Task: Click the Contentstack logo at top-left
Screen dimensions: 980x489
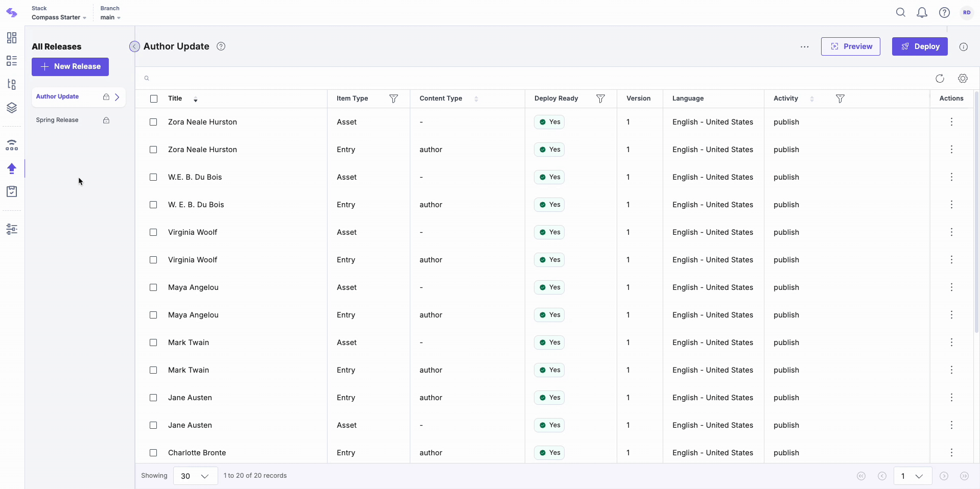Action: point(12,13)
